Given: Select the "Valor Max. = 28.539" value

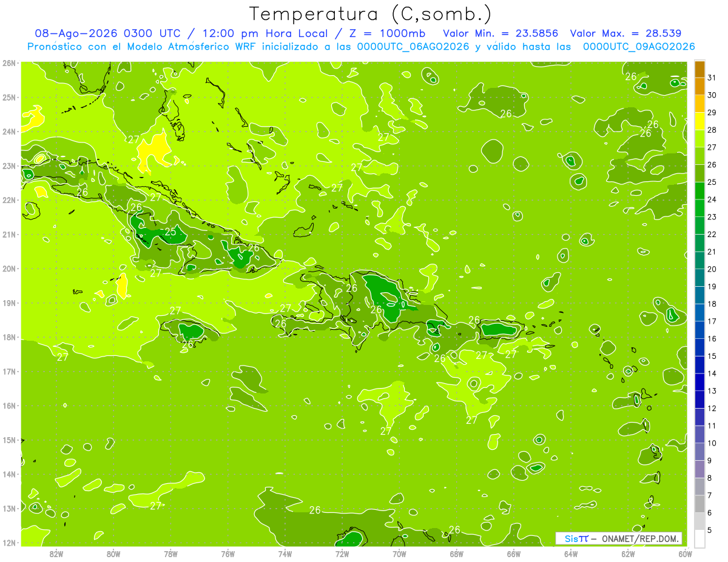Looking at the screenshot, I should 625,33.
